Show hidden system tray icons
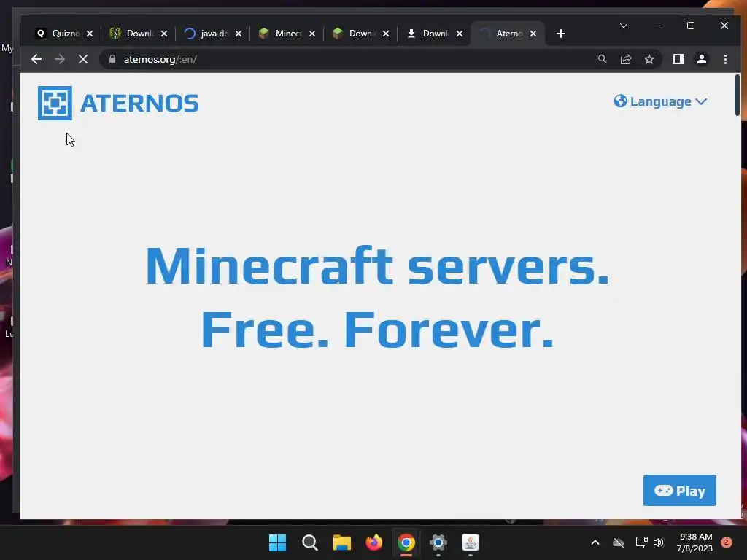 pyautogui.click(x=595, y=542)
